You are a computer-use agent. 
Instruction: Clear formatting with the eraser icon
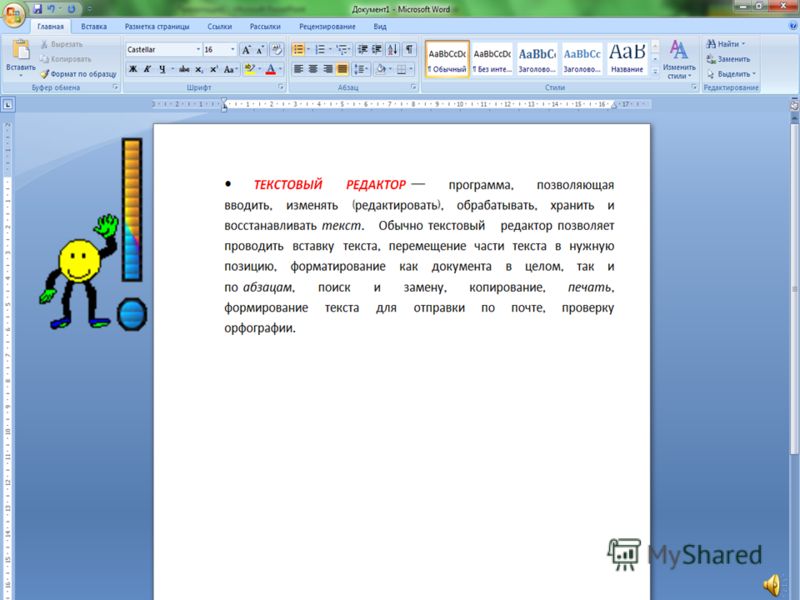(x=277, y=49)
